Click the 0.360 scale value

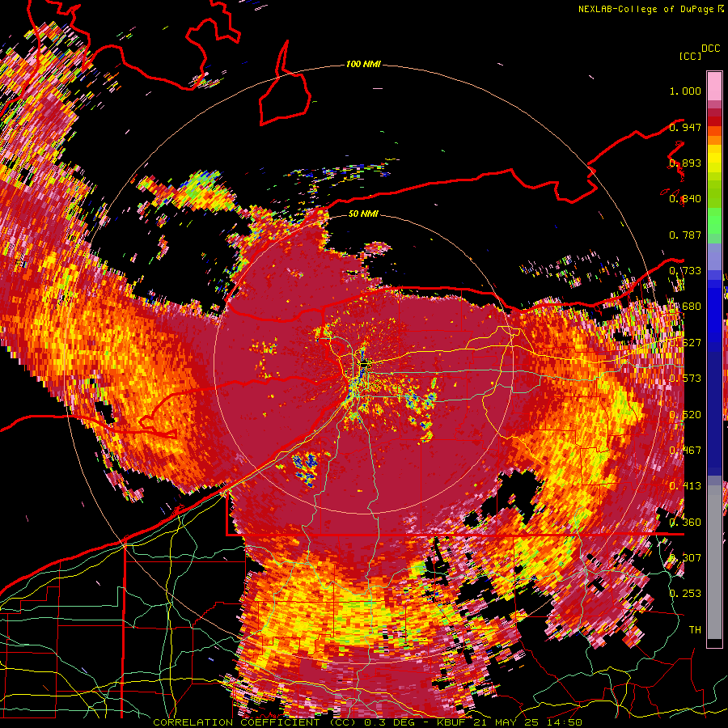tap(685, 523)
